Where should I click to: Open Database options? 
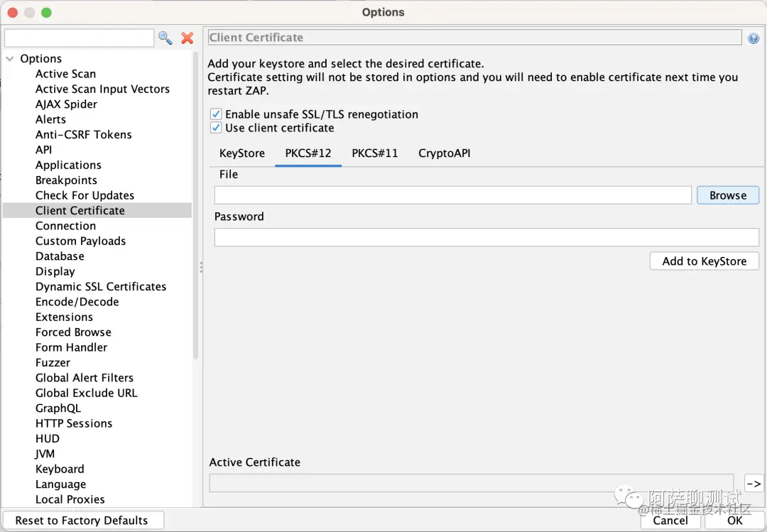point(60,256)
